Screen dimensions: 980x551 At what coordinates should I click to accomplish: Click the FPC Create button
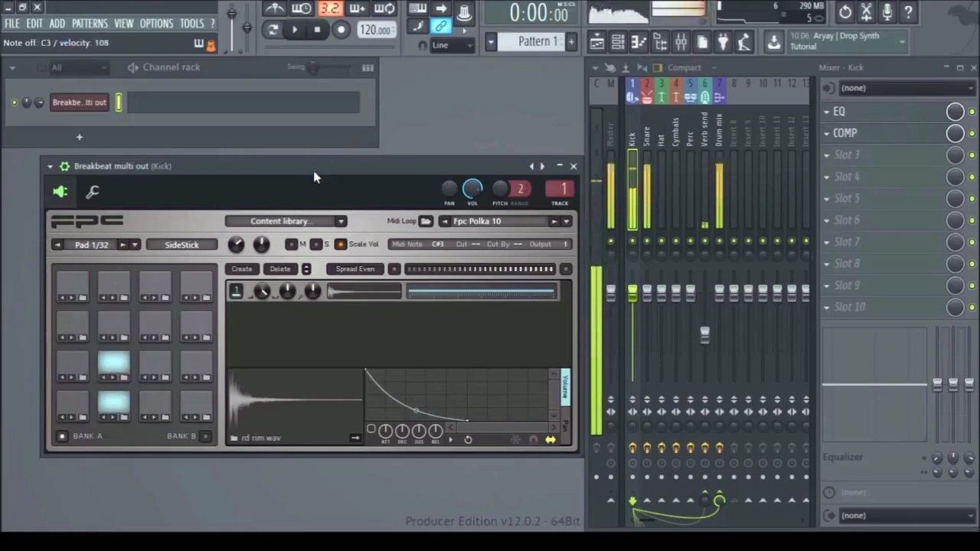tap(242, 269)
